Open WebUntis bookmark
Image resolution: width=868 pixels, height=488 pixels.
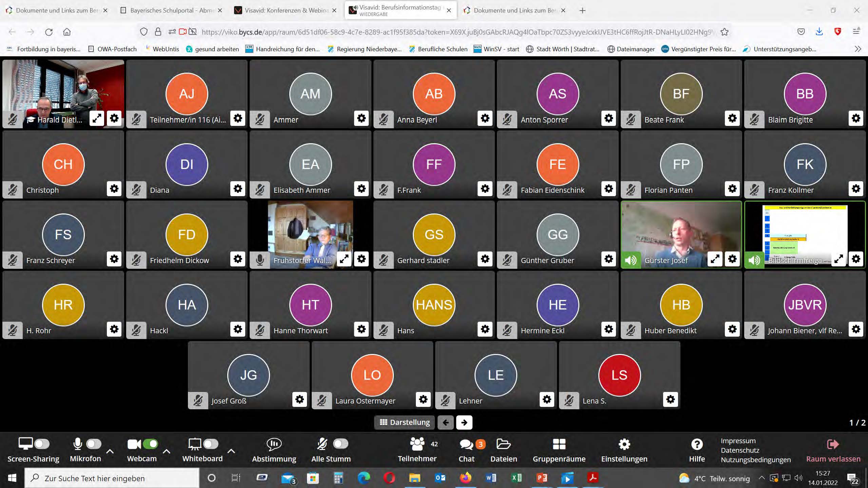(x=162, y=49)
